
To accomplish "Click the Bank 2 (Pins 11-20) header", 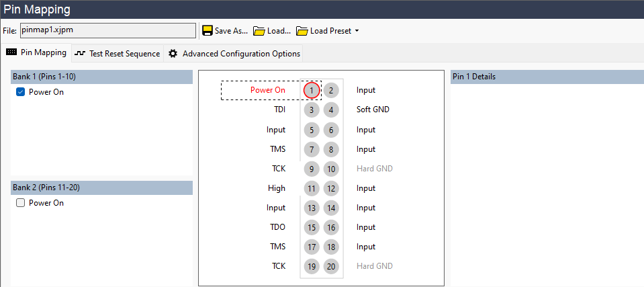I will pyautogui.click(x=101, y=188).
